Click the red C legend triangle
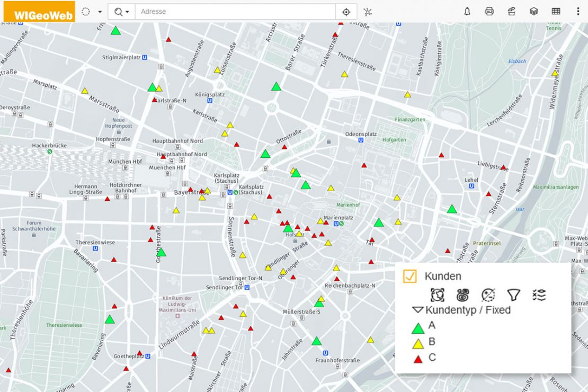Viewport: 588px width, 392px height. 418,359
